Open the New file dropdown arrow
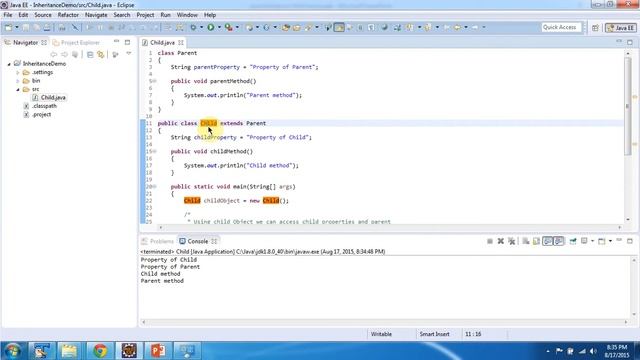Screen dimensions: 640x360 point(17,27)
